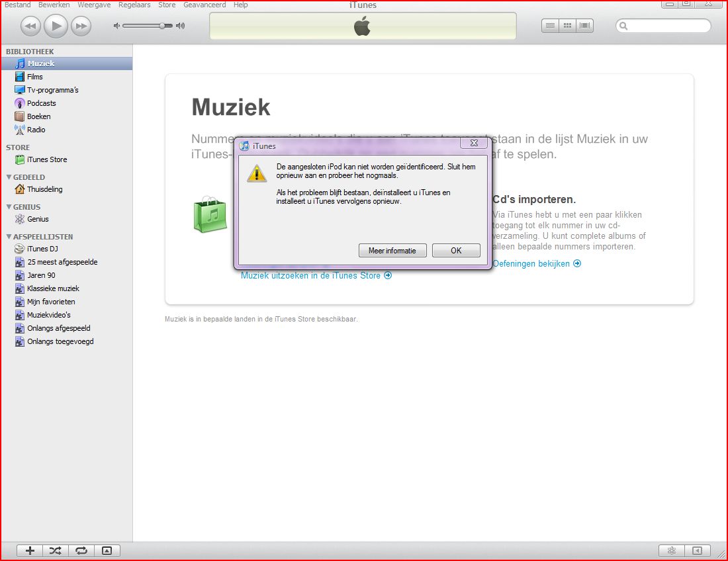This screenshot has height=561, width=728.
Task: Switch to grid view
Action: click(567, 26)
